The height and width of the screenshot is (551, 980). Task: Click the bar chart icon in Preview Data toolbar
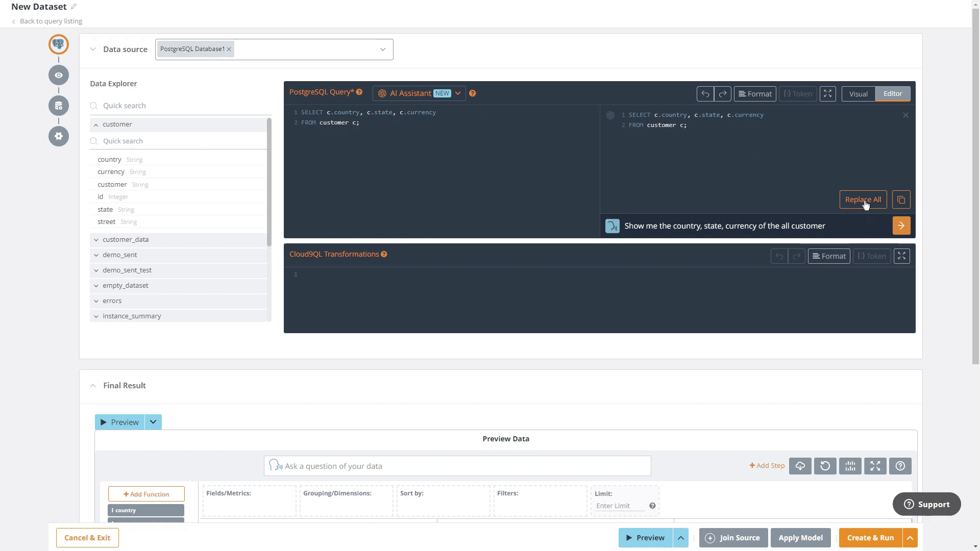pyautogui.click(x=850, y=466)
